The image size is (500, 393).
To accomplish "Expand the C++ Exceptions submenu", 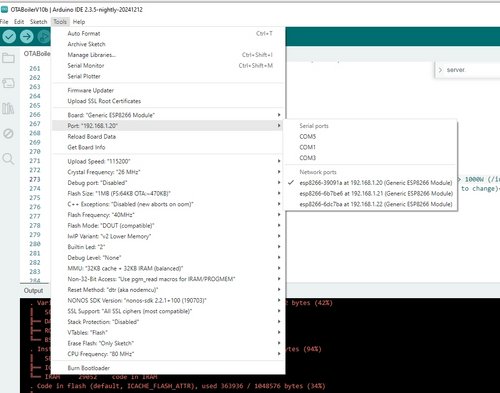I will pyautogui.click(x=168, y=204).
